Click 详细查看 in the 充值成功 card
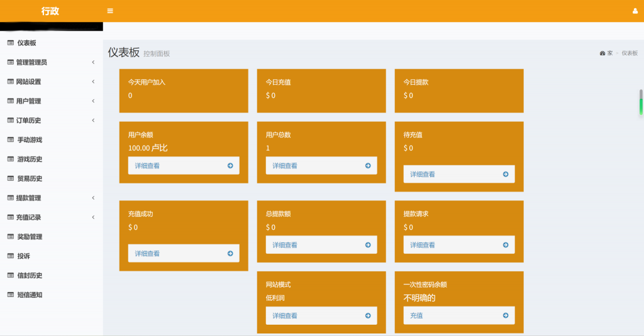This screenshot has width=644, height=336. (147, 254)
